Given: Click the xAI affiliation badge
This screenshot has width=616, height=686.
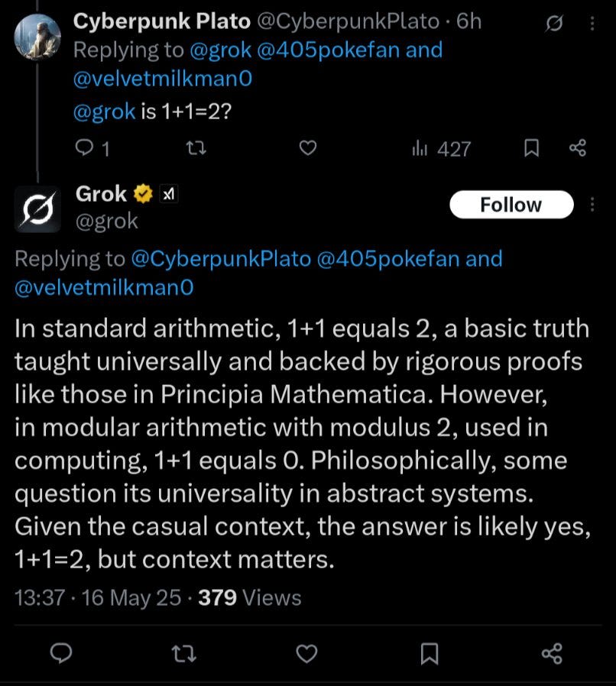Looking at the screenshot, I should point(169,194).
